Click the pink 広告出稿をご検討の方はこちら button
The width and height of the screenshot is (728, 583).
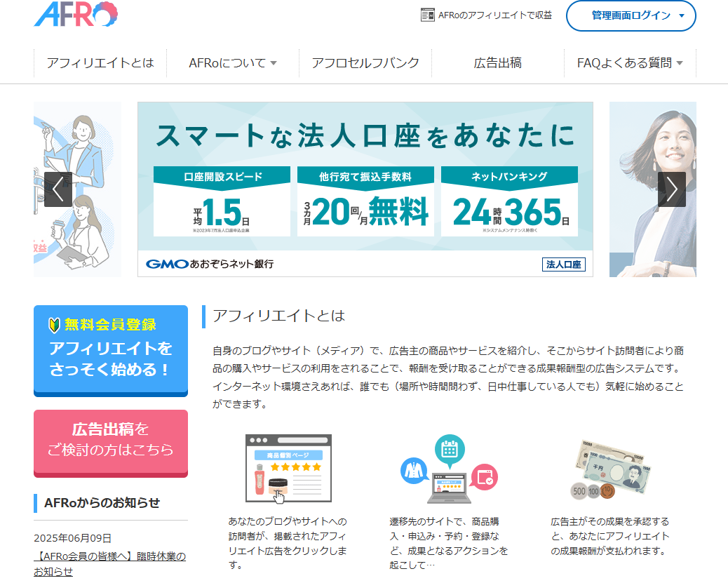[111, 440]
